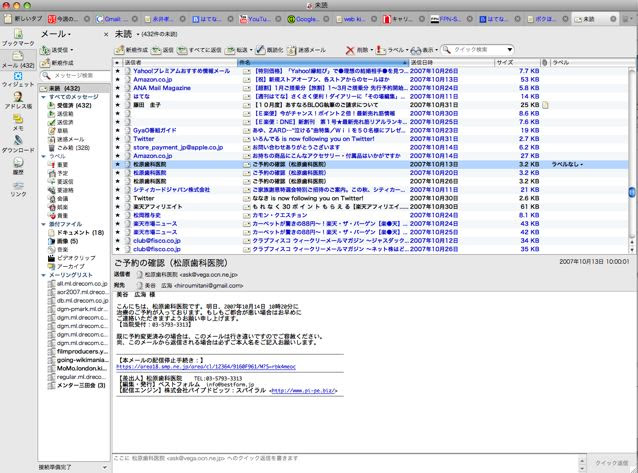Image resolution: width=638 pixels, height=473 pixels.
Task: Open the Links (リンク) panel
Action: (x=18, y=189)
